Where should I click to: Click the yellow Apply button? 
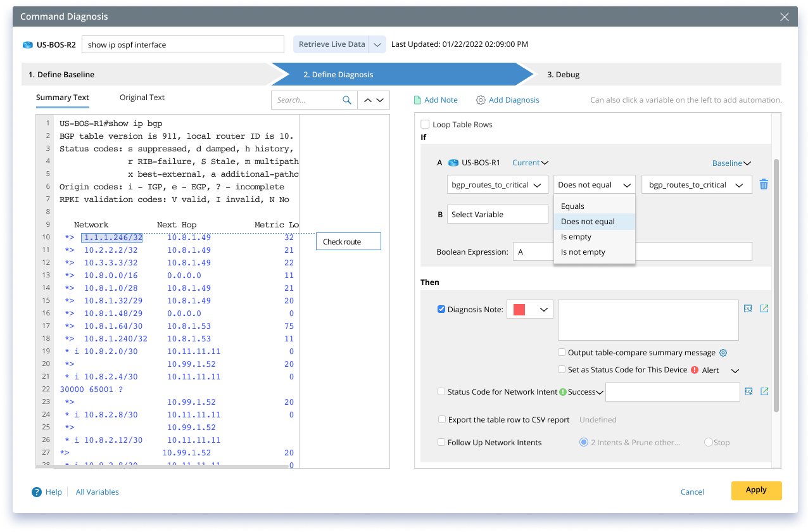pyautogui.click(x=756, y=491)
